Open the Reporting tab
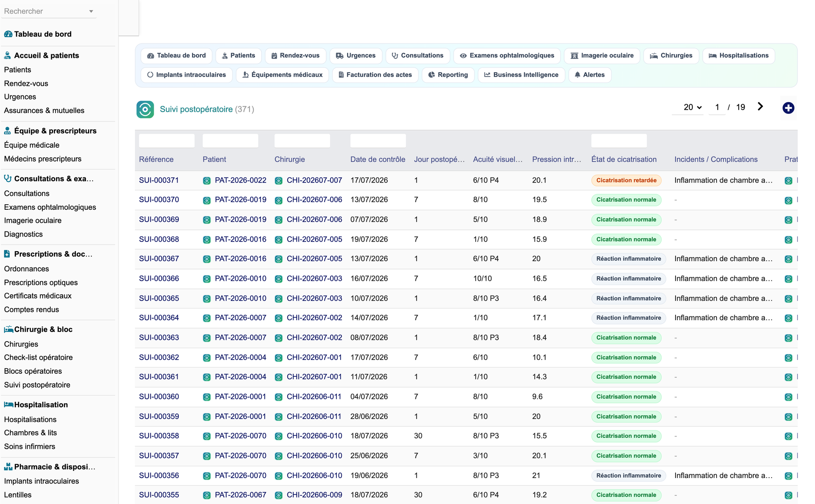The height and width of the screenshot is (504, 815). [x=448, y=75]
